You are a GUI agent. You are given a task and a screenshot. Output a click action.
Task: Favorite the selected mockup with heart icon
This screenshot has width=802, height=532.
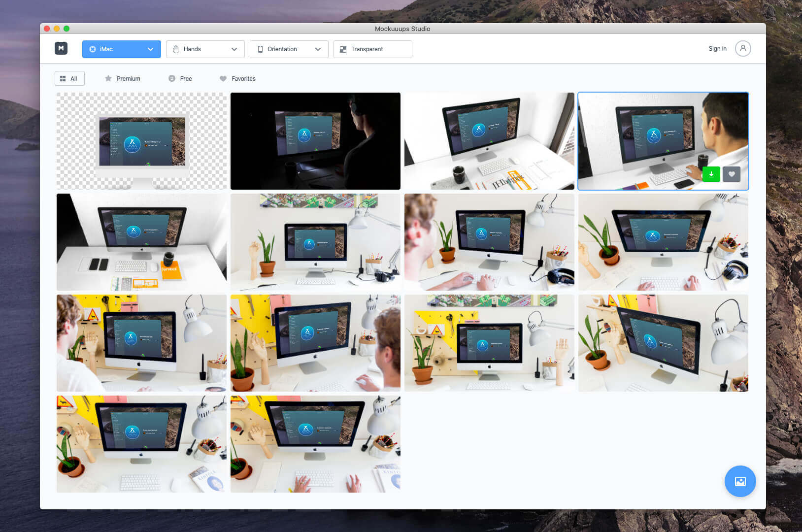tap(732, 174)
